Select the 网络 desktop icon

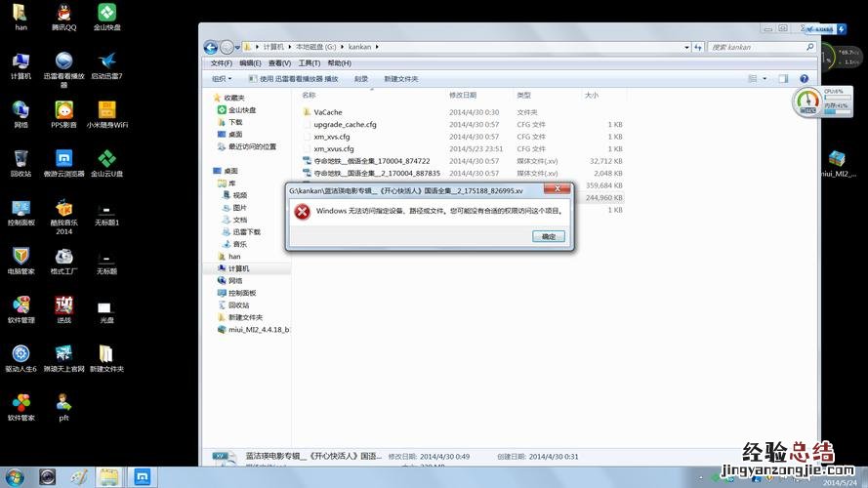pyautogui.click(x=21, y=114)
